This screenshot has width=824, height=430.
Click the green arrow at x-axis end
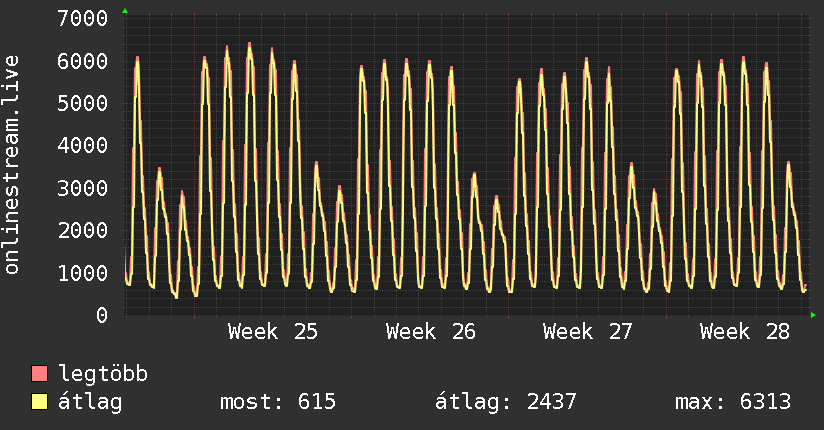813,315
